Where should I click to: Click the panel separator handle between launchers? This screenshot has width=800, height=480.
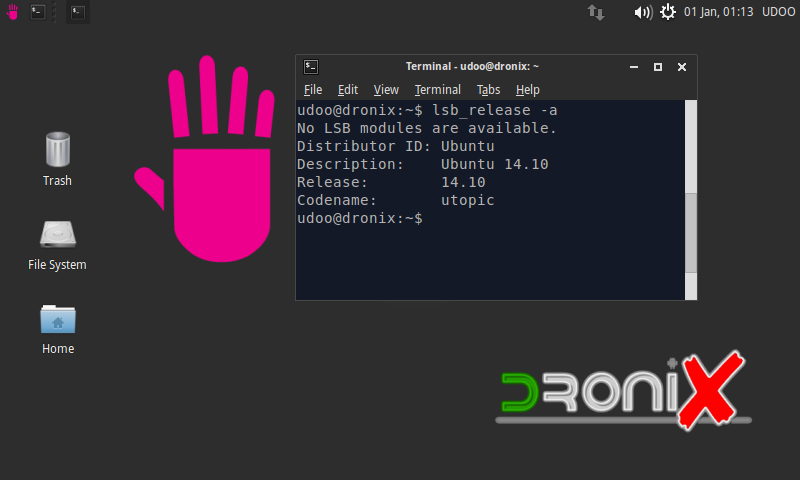coord(55,12)
